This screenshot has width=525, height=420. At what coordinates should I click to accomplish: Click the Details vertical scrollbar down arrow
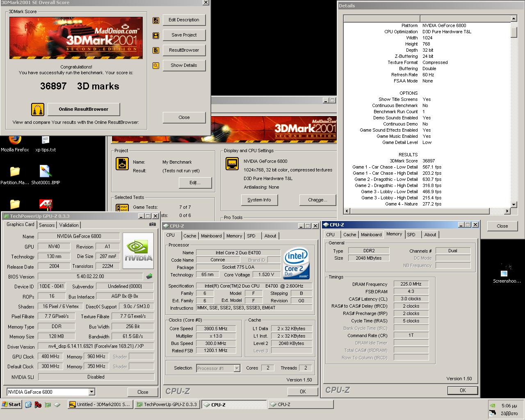(x=514, y=204)
